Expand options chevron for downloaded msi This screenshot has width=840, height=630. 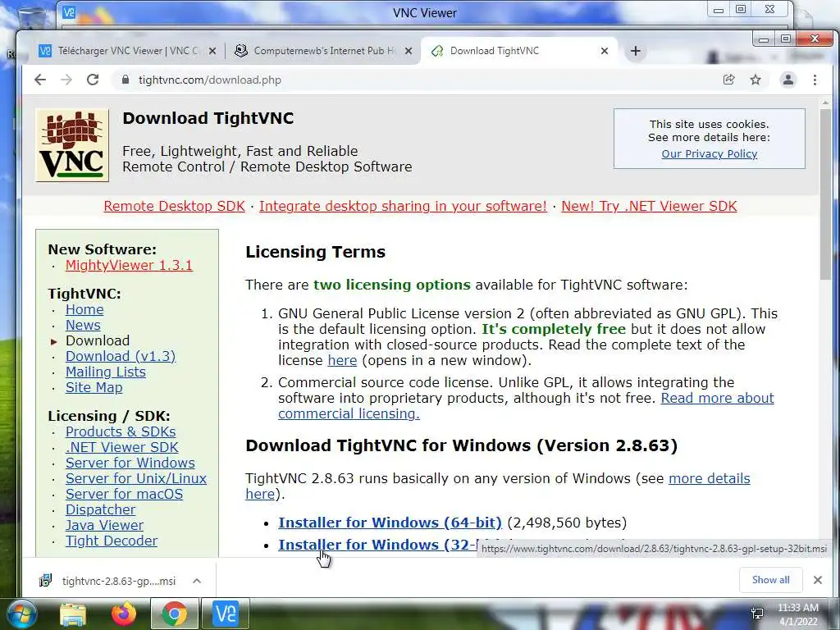[x=197, y=581]
